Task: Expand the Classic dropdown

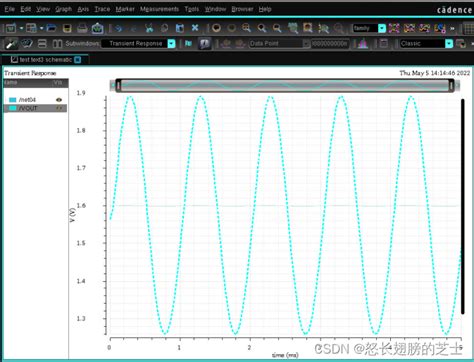Action: point(449,44)
